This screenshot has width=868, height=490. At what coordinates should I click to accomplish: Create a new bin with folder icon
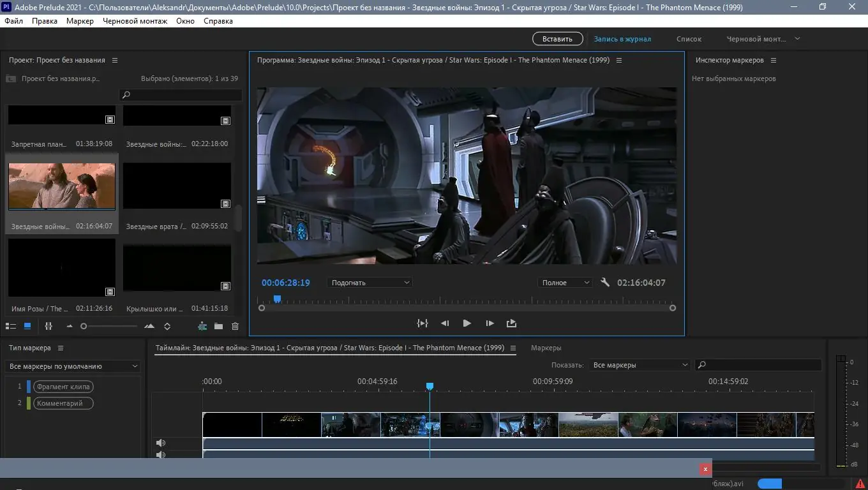[x=218, y=326]
